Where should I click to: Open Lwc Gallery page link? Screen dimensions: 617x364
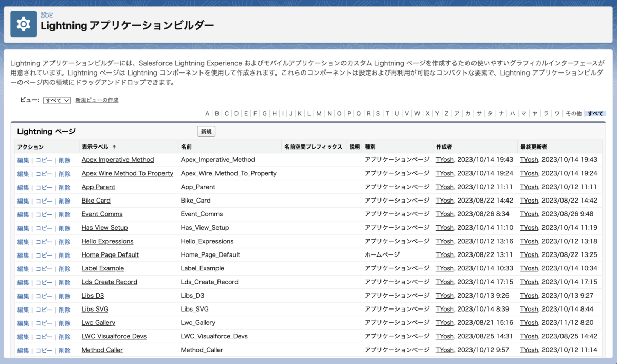click(x=98, y=323)
